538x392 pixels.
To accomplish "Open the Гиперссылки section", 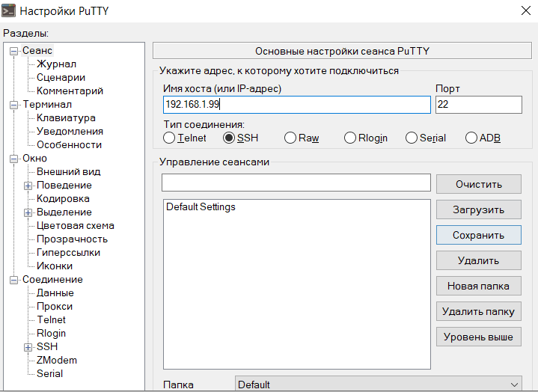I will pyautogui.click(x=68, y=252).
